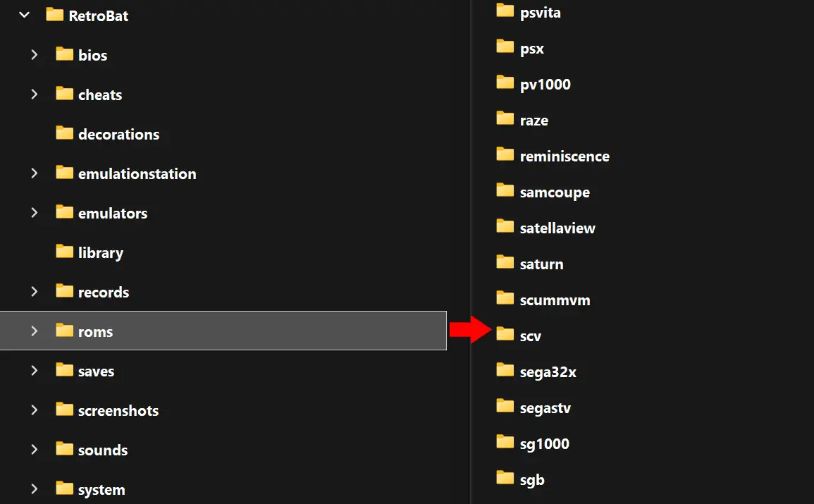Click the library folder icon
Viewport: 814px width, 504px height.
point(64,251)
